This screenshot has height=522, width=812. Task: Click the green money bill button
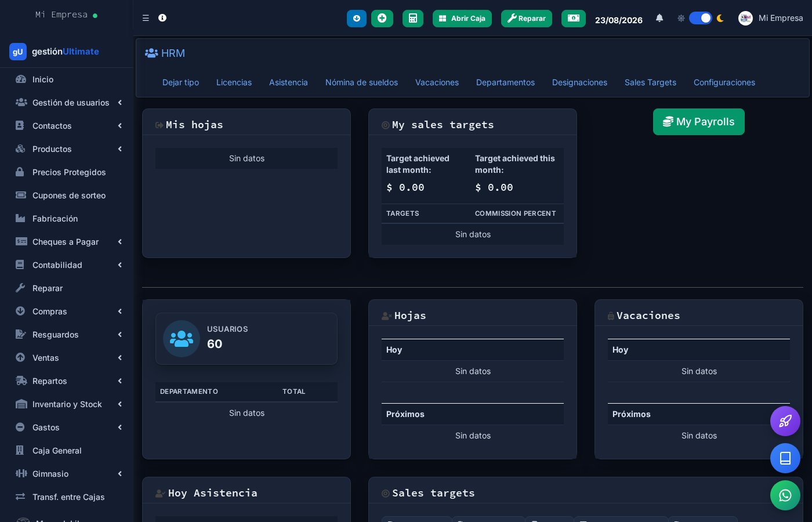point(574,19)
